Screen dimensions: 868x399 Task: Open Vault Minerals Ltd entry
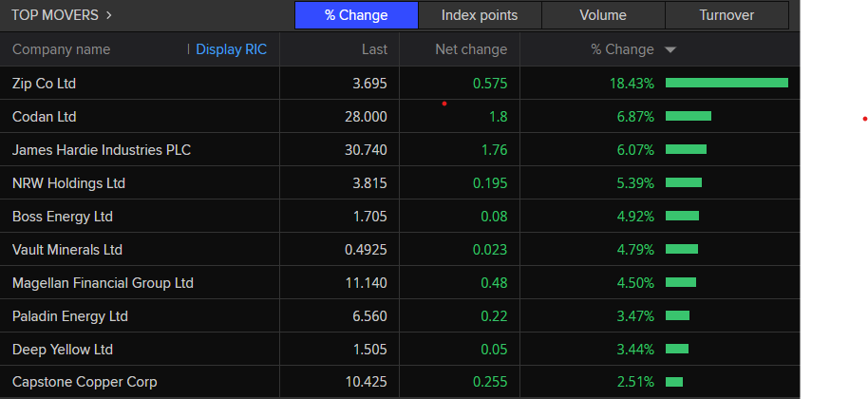(67, 250)
